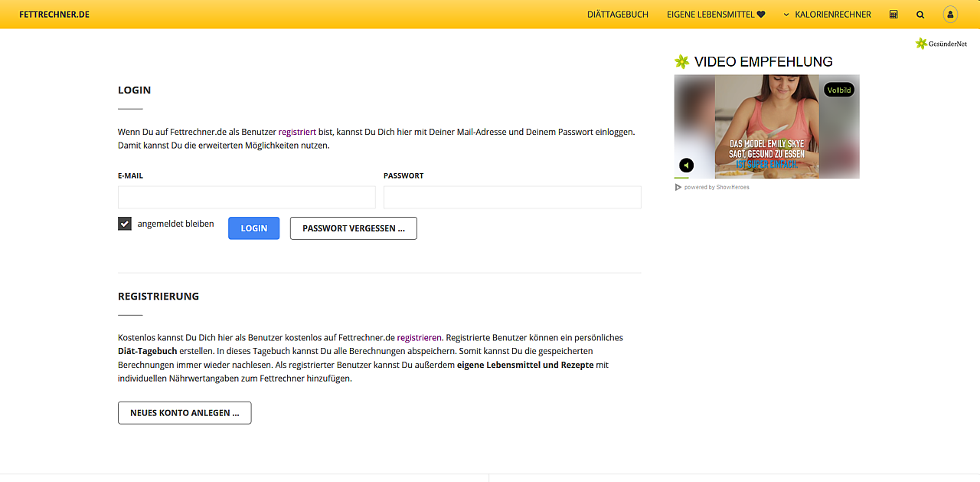Click the green star beside VIDEO EMPFEHLUNG

[x=682, y=61]
